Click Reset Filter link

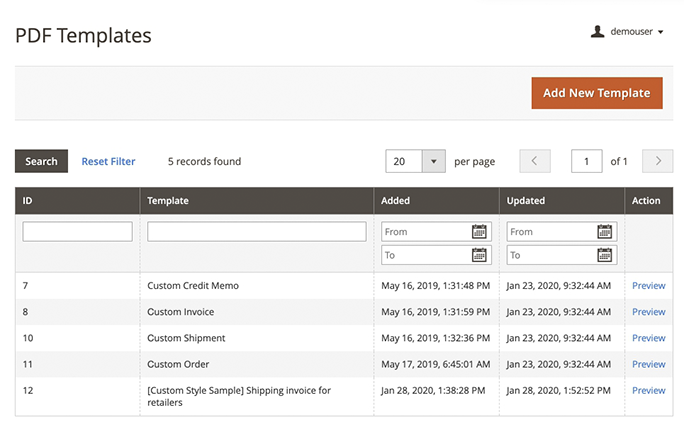click(x=108, y=161)
